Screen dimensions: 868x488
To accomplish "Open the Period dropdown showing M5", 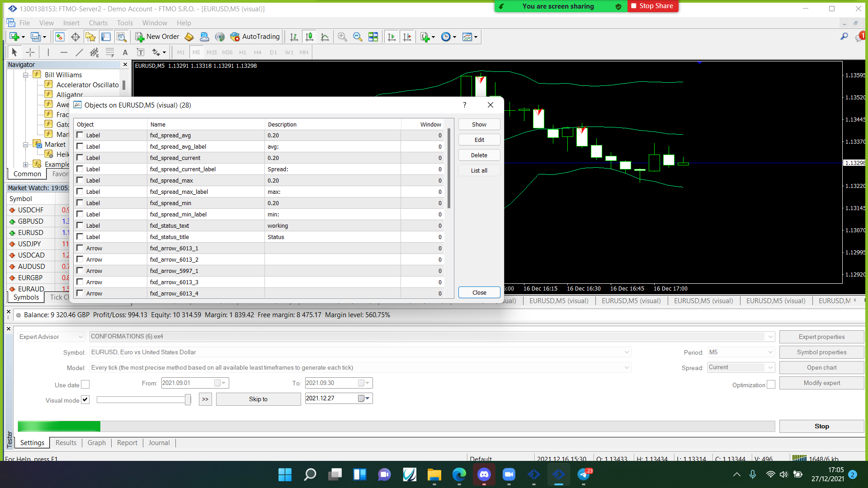I will coord(741,352).
